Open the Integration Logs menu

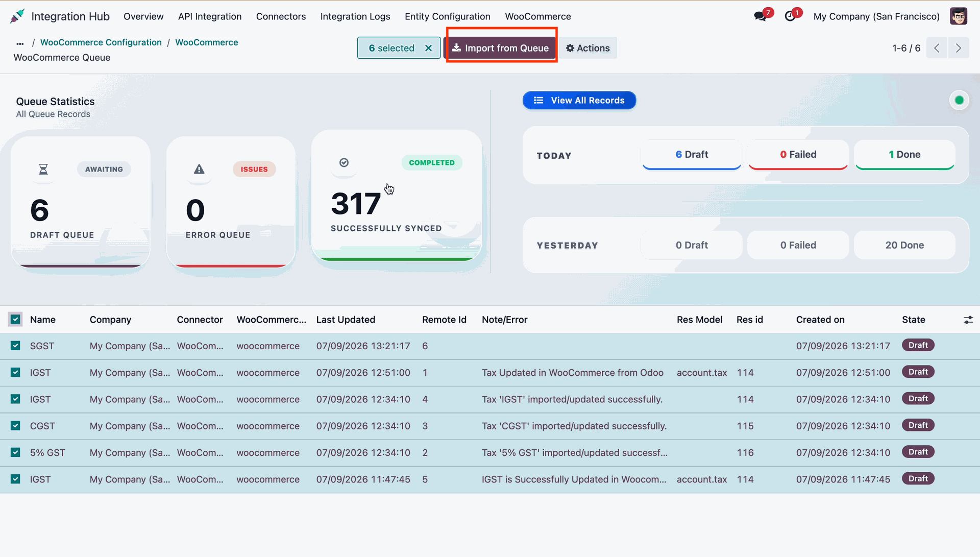pos(355,16)
